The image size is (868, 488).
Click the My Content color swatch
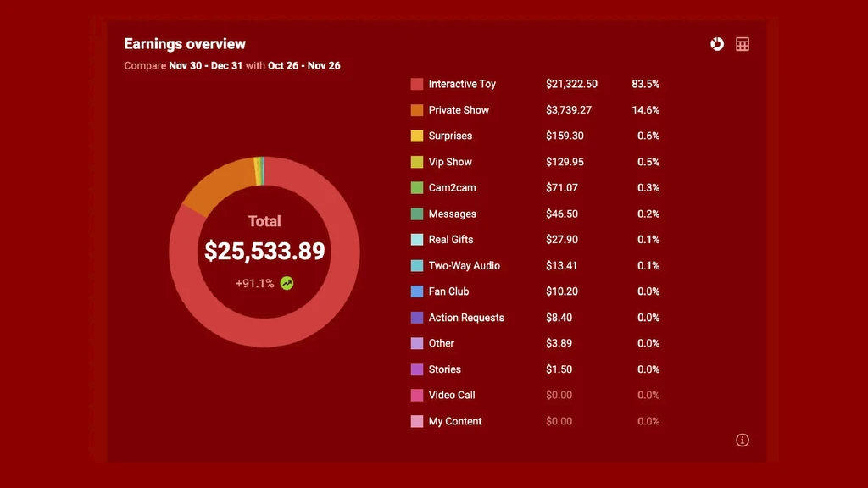pyautogui.click(x=417, y=421)
